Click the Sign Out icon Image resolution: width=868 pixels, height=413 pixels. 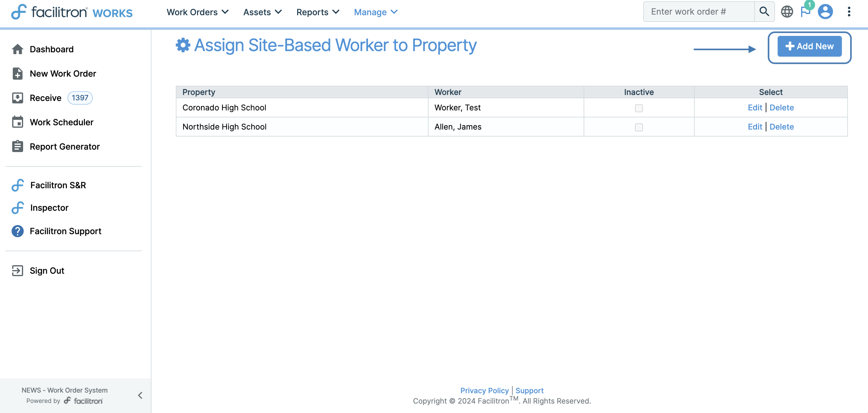[x=18, y=270]
